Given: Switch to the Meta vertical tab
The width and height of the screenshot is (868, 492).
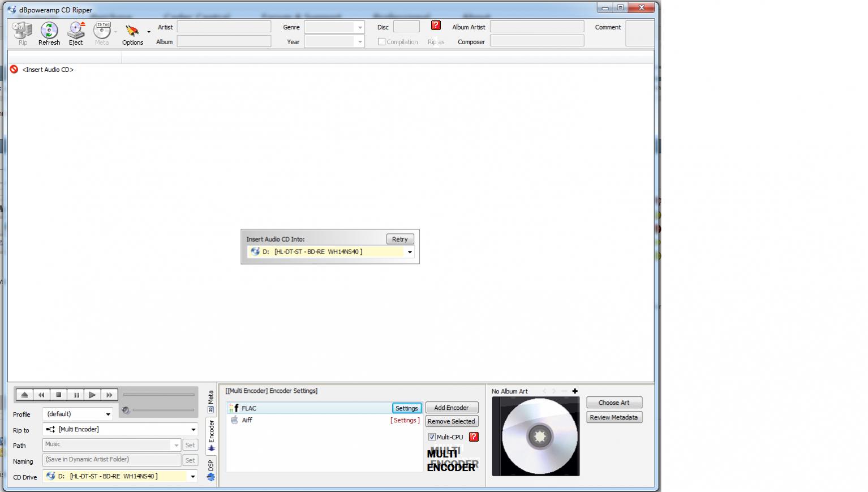Looking at the screenshot, I should (211, 401).
